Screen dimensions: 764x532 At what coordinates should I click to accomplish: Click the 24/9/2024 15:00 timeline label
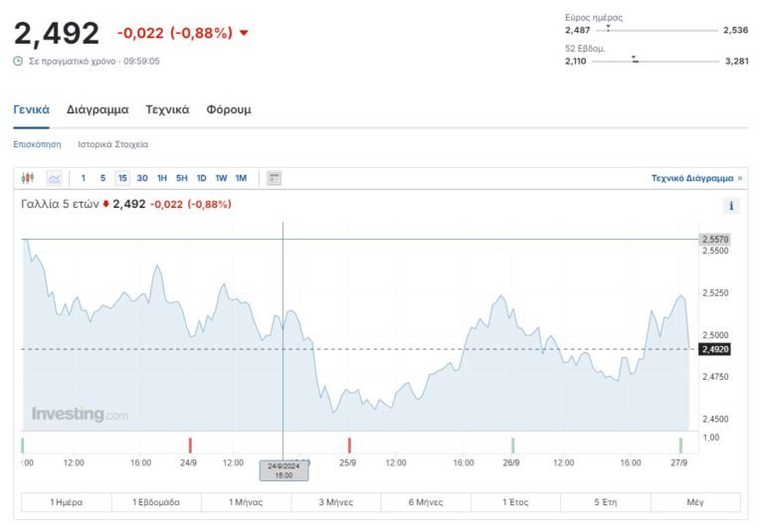(284, 469)
